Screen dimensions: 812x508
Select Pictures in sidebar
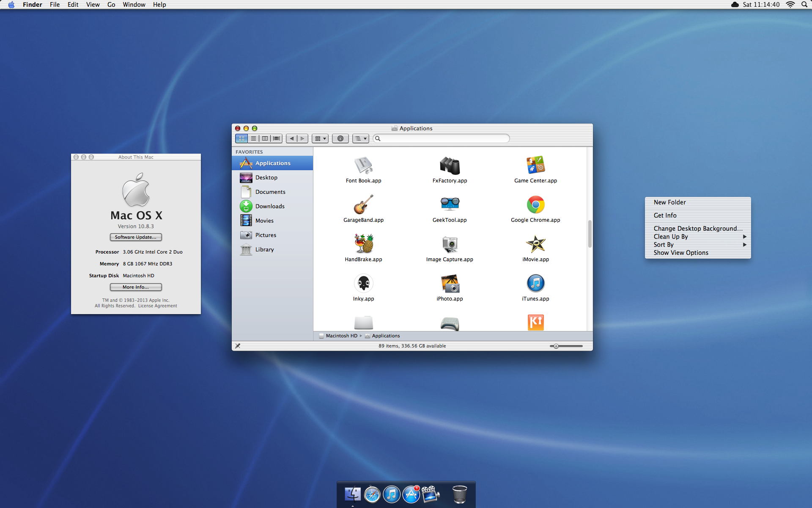tap(272, 235)
